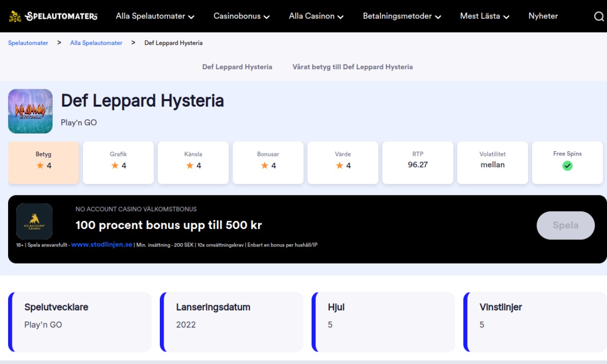Screen dimensions: 607x364
Task: Click the Hjul info card
Action: [384, 322]
